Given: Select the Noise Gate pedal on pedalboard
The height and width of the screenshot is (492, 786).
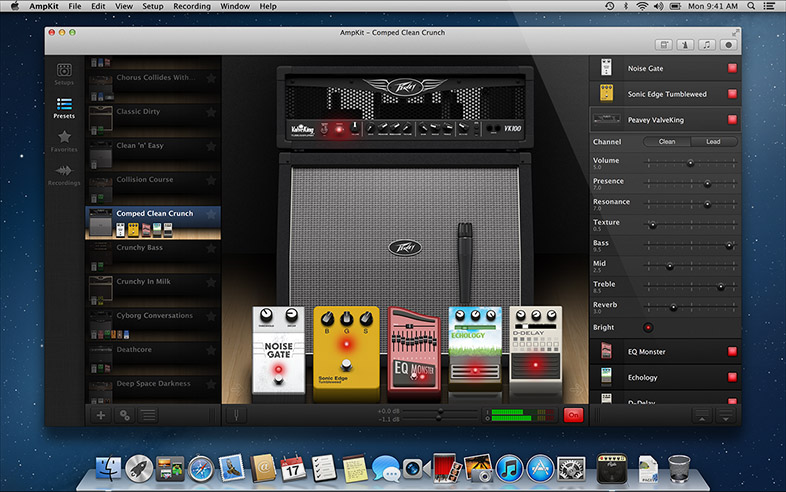Looking at the screenshot, I should click(x=278, y=351).
